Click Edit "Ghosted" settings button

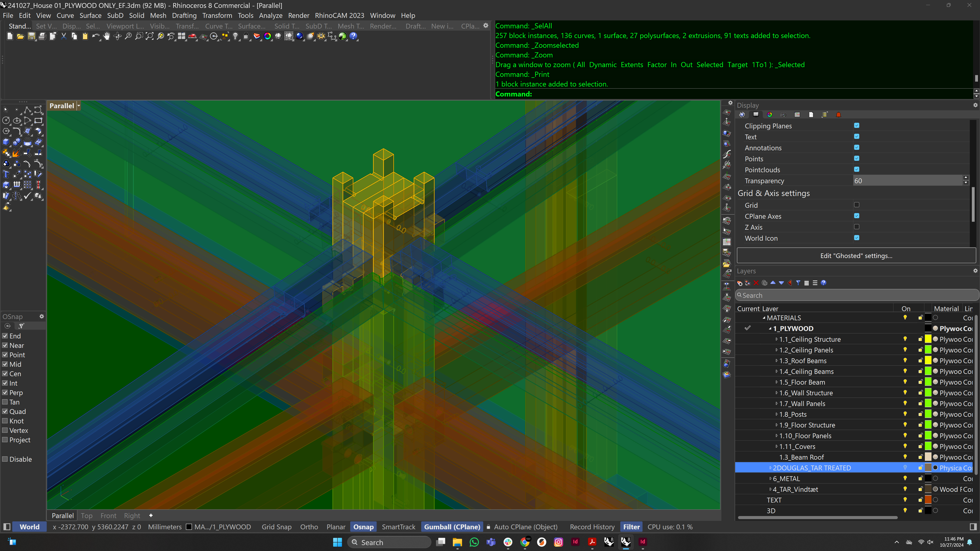[856, 256]
